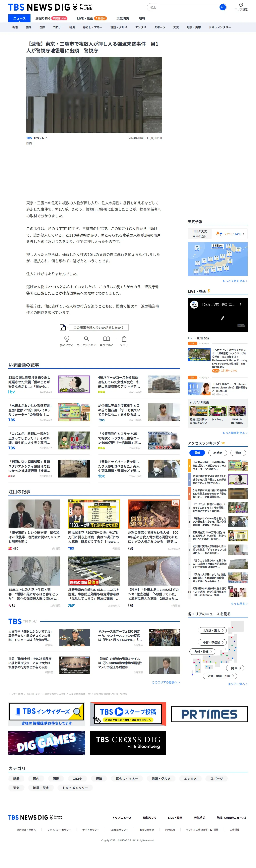
Task: Open the シノキャリ original video thumbnail
Action: [x=218, y=411]
